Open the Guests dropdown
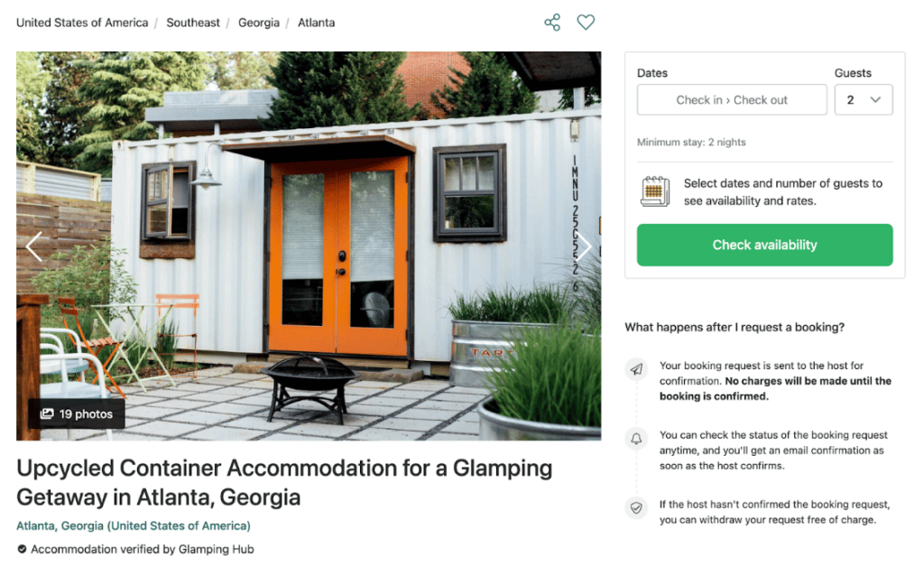 point(864,99)
